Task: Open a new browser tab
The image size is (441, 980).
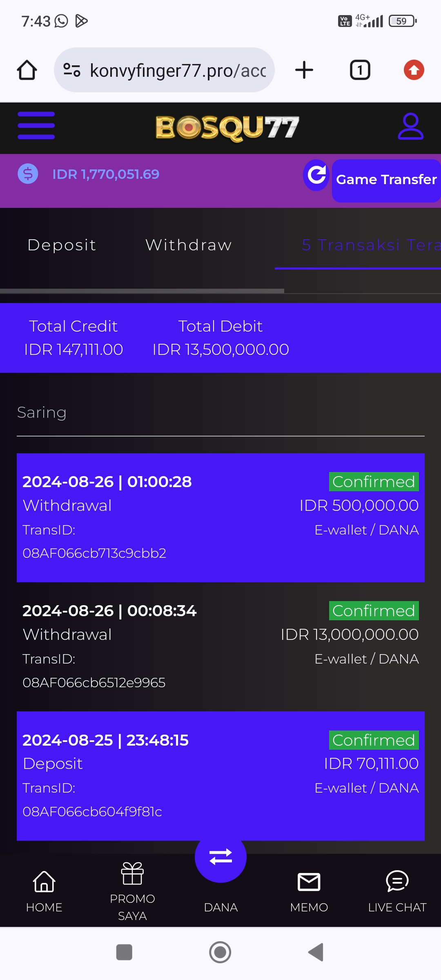Action: pyautogui.click(x=304, y=70)
